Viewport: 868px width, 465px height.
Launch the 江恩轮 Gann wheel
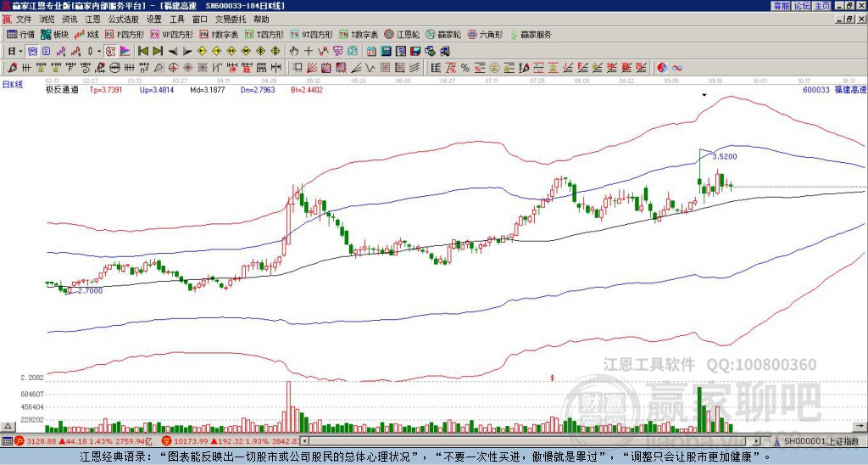point(402,34)
